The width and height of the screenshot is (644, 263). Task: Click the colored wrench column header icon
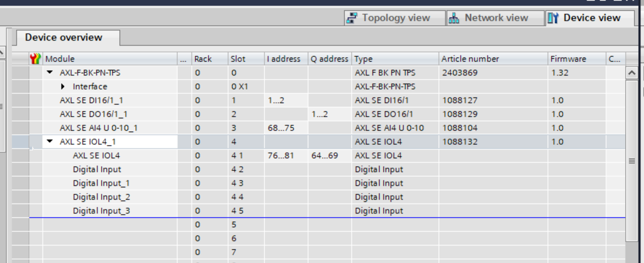tap(35, 59)
